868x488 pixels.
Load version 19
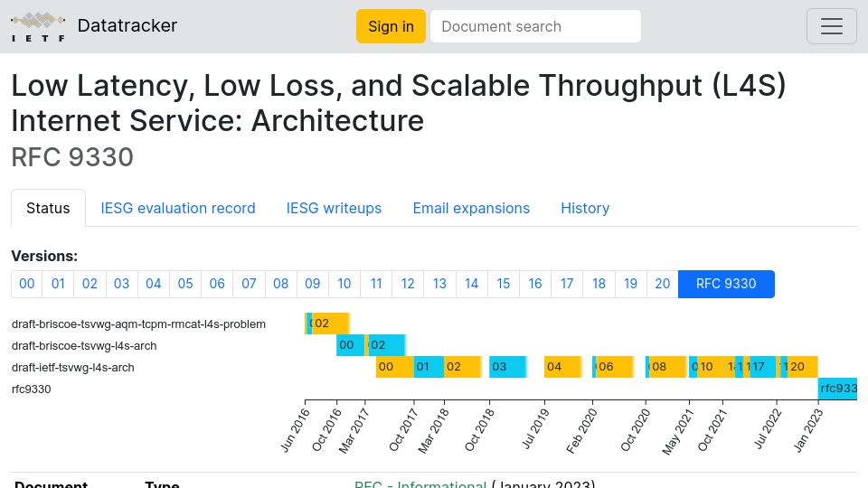click(x=630, y=284)
